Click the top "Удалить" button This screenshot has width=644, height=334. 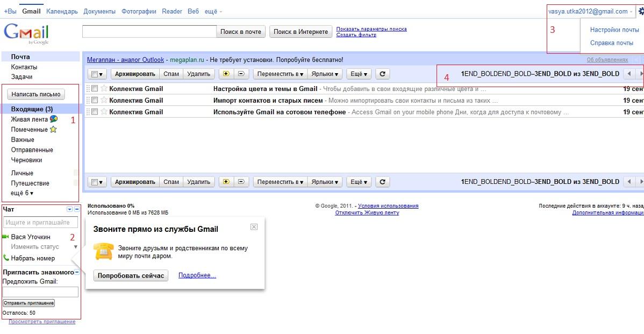point(199,74)
